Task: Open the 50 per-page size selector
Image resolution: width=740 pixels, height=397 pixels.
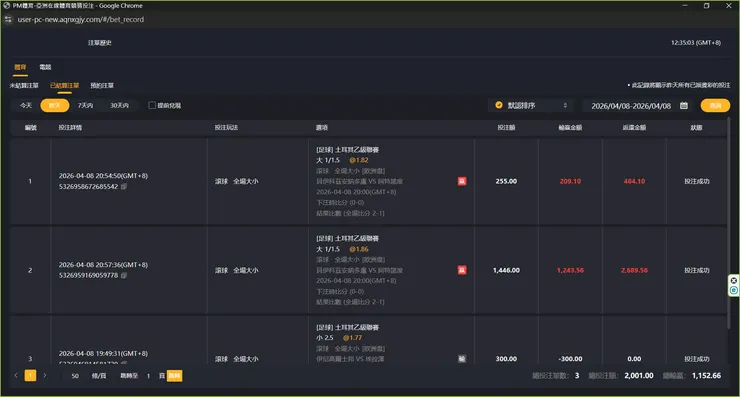Action: pyautogui.click(x=76, y=376)
